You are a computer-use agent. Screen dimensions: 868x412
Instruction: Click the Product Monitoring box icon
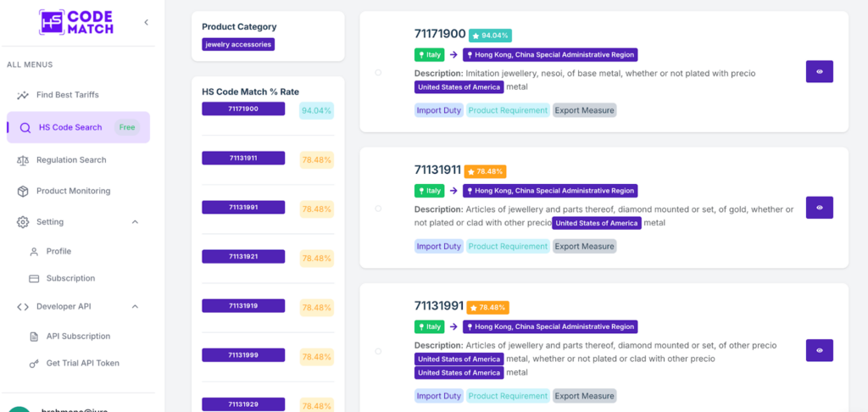point(22,192)
